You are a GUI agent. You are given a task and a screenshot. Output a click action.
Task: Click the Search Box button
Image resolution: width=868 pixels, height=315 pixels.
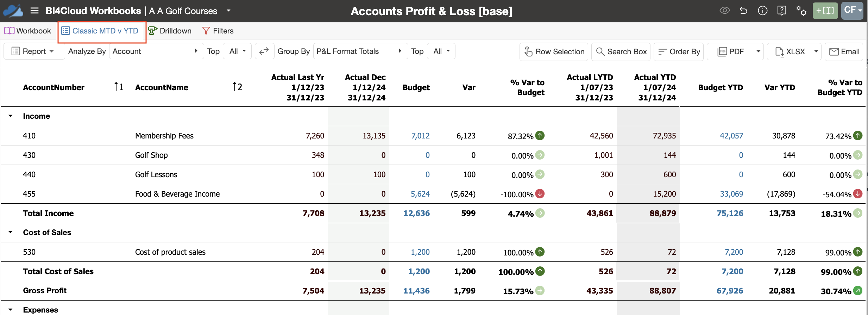pyautogui.click(x=621, y=52)
